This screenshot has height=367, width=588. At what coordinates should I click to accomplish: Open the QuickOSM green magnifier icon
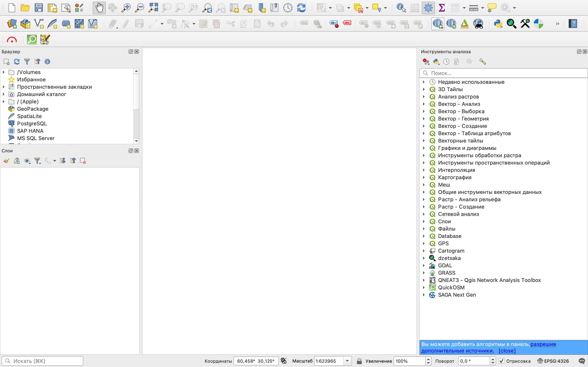32,39
